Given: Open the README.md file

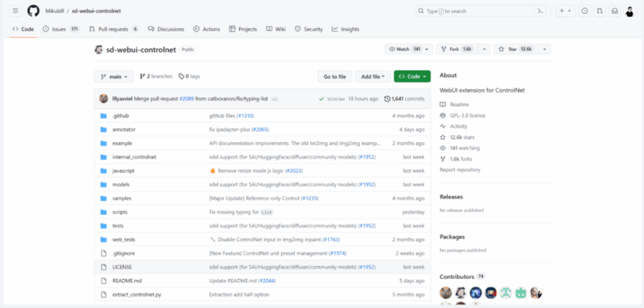Looking at the screenshot, I should [x=127, y=281].
